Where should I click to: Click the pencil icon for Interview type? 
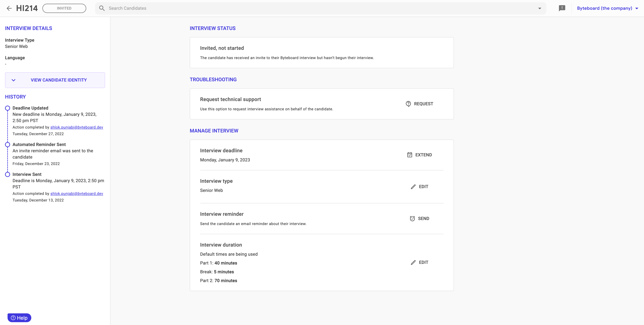click(x=413, y=187)
